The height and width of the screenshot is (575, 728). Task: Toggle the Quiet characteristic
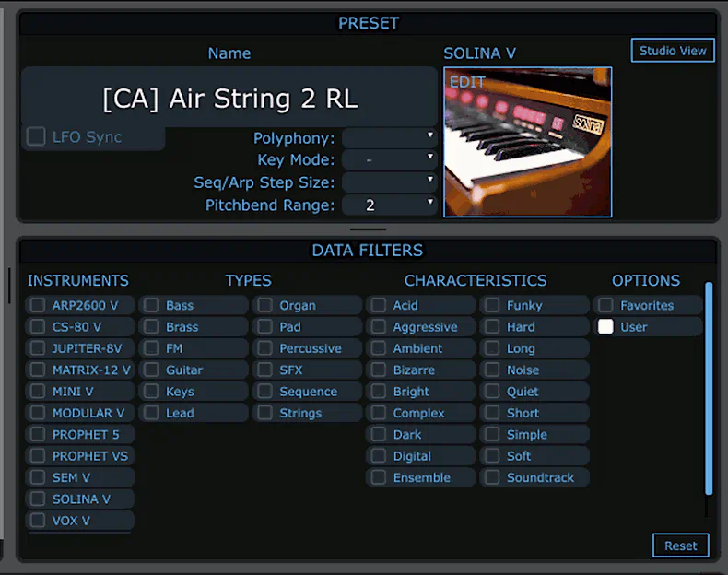click(493, 392)
